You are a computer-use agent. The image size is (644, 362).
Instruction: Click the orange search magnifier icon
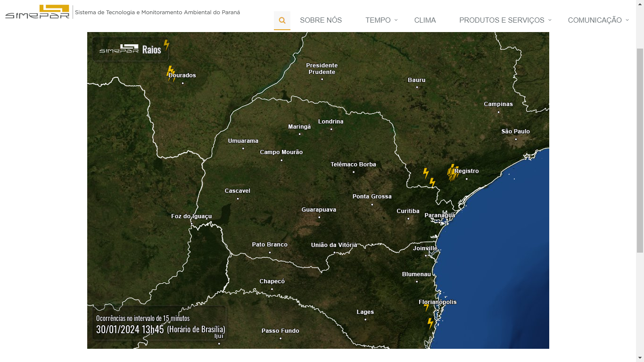pos(282,20)
